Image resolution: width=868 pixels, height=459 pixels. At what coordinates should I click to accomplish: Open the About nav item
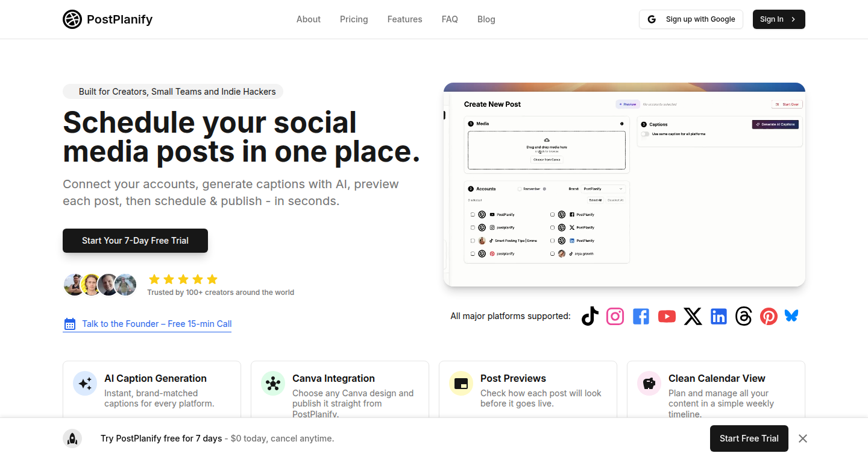coord(309,19)
